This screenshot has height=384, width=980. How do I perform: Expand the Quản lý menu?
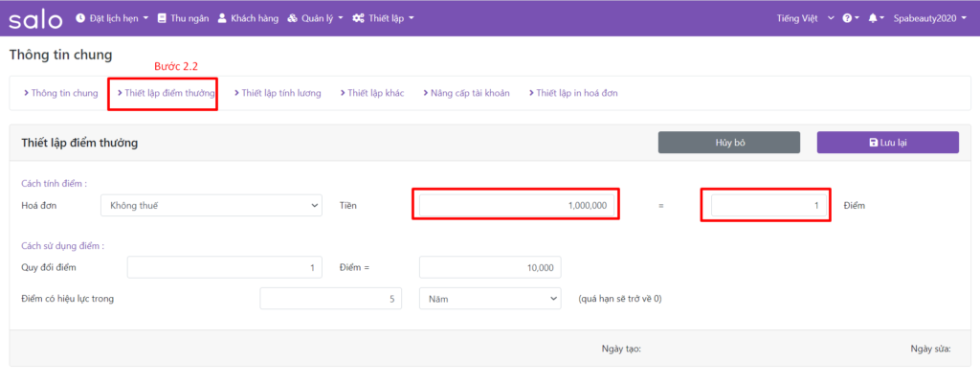pyautogui.click(x=315, y=18)
